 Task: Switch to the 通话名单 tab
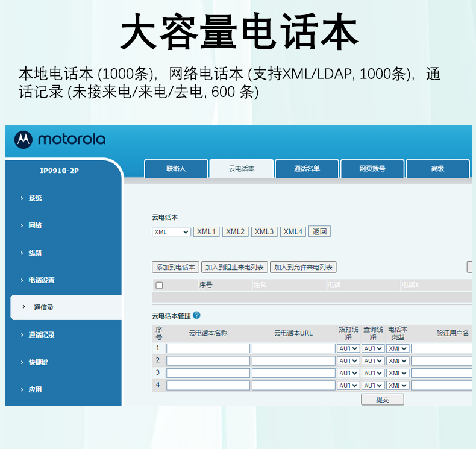click(307, 169)
